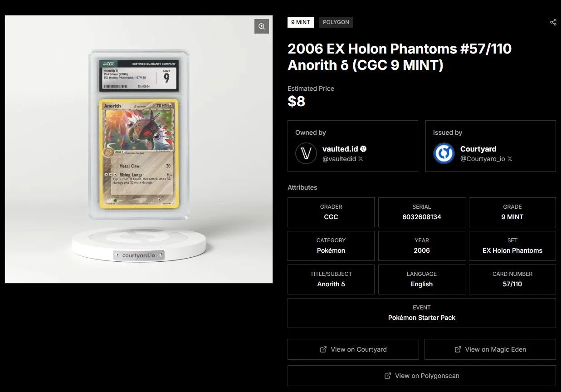Select the 9 MINT tag
Viewport: 561px width, 392px height.
pyautogui.click(x=301, y=22)
